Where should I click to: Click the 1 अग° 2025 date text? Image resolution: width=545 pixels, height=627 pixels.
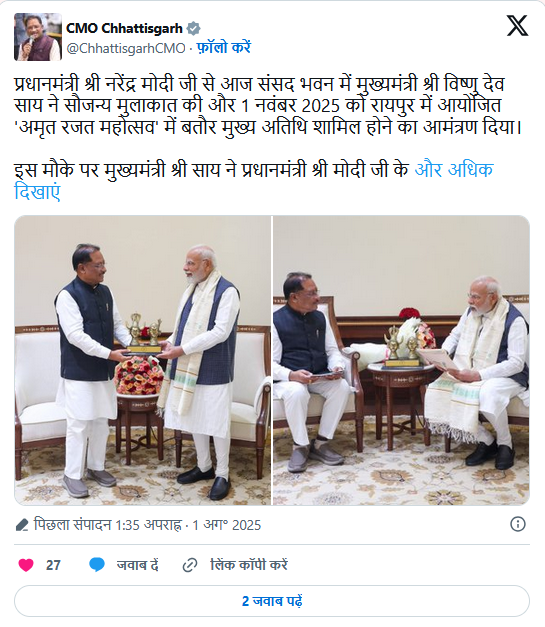[227, 525]
